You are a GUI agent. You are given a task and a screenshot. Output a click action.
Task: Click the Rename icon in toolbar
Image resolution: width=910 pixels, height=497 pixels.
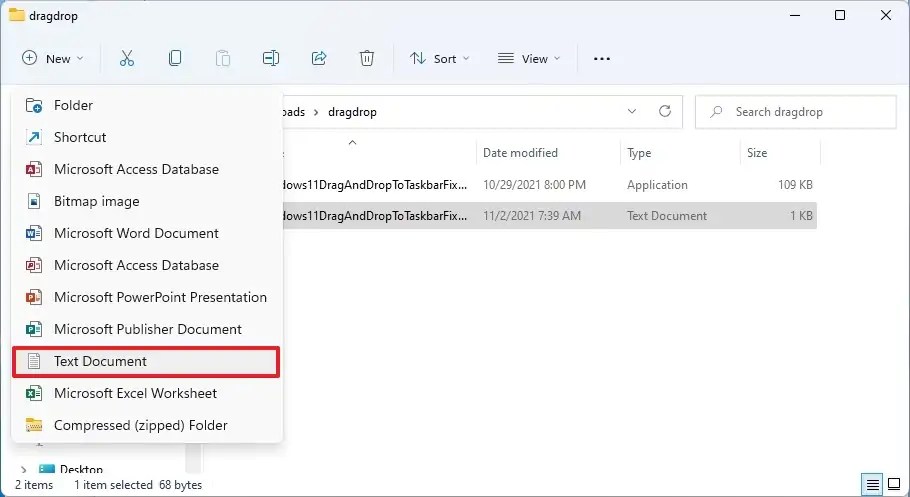[270, 58]
